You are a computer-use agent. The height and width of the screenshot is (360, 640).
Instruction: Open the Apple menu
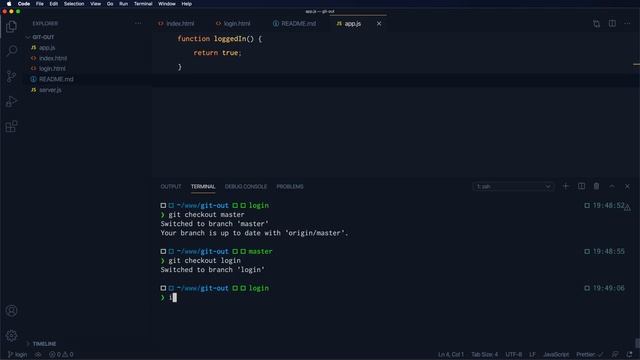9,4
